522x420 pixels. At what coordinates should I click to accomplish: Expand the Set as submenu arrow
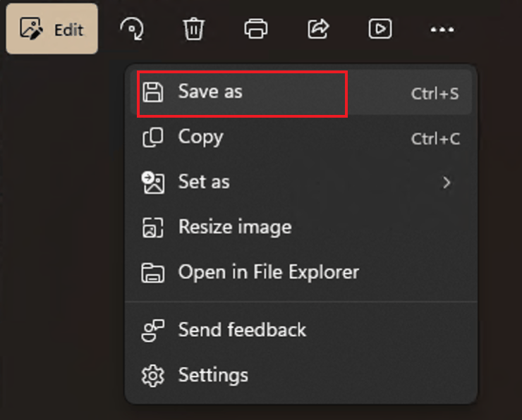pos(446,183)
